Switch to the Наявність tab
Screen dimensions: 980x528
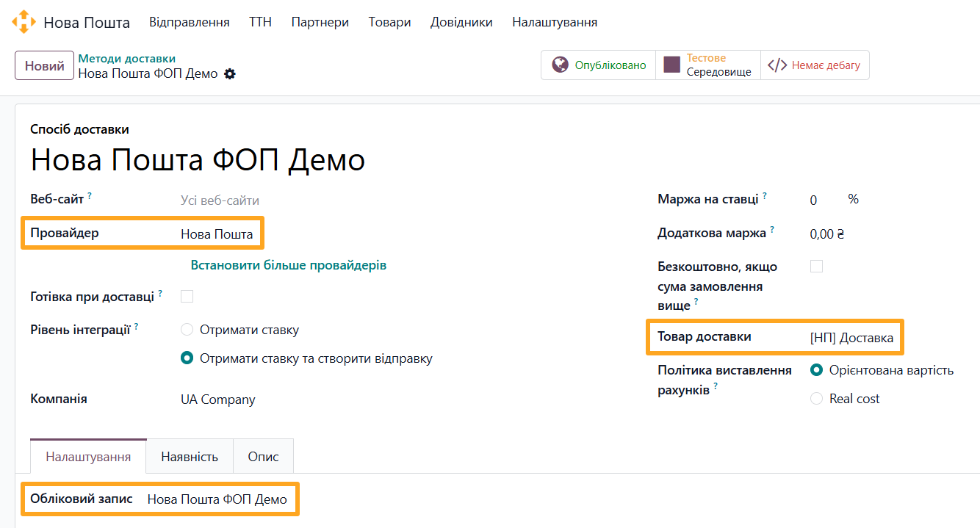(190, 456)
